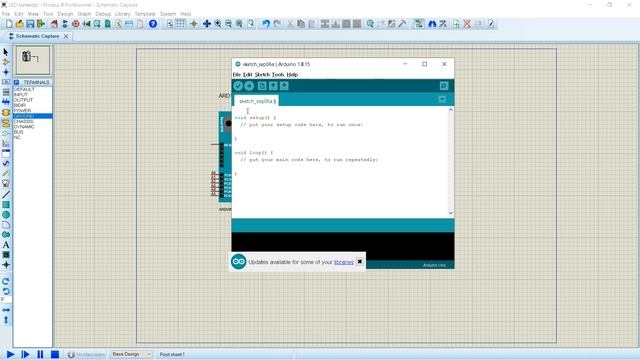The image size is (640, 360).
Task: Start the simulation with Play button
Action: click(x=11, y=354)
